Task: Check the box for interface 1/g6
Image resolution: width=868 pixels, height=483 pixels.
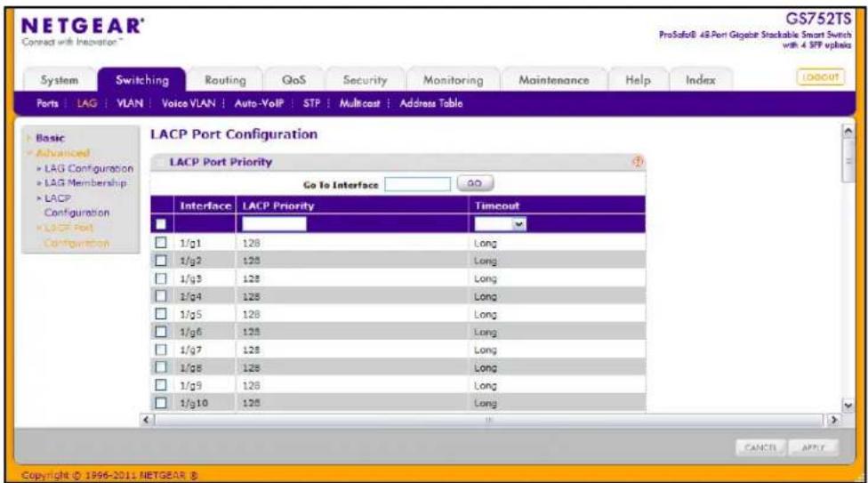Action: (x=161, y=331)
